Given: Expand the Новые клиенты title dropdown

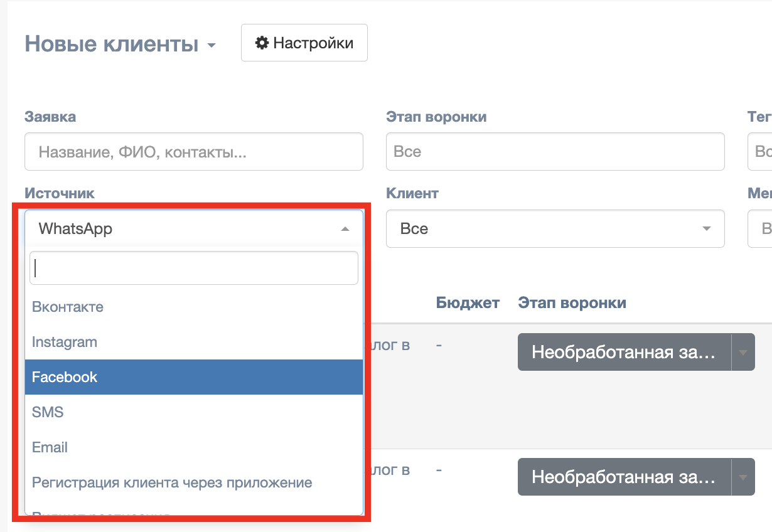Looking at the screenshot, I should (120, 44).
